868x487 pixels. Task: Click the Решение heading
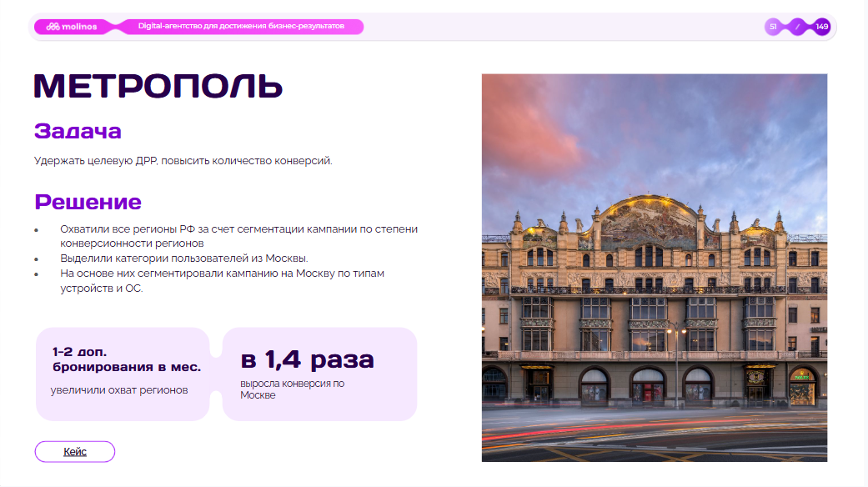(x=88, y=202)
